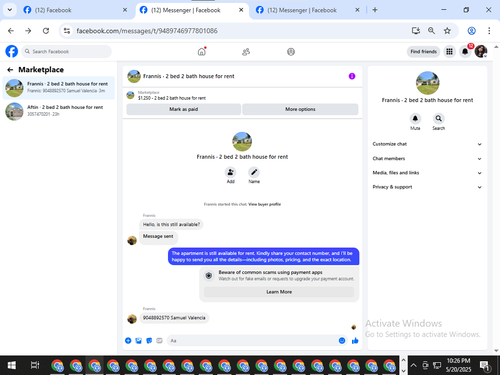Close the first Facebook tab
Viewport: 500px width, 375px height.
125,10
